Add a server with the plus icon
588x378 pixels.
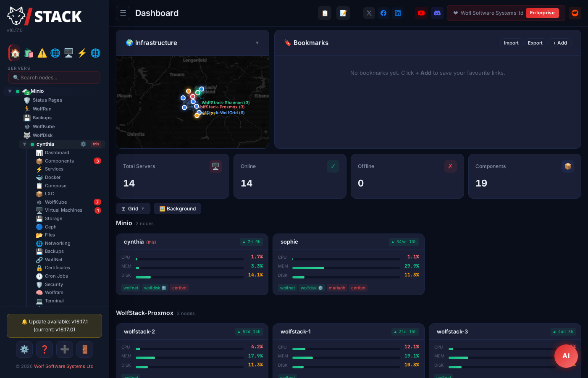(x=65, y=349)
